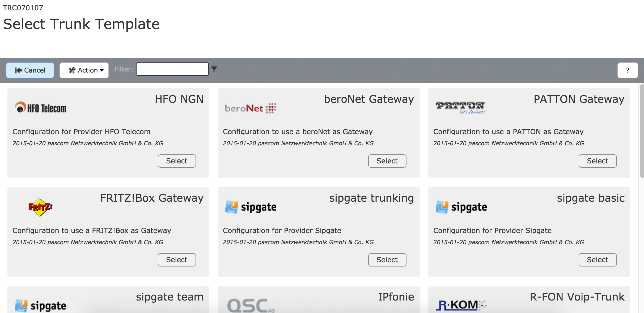Screen dimensions: 644x313
Task: Click the PATTON logo
Action: coord(461,108)
